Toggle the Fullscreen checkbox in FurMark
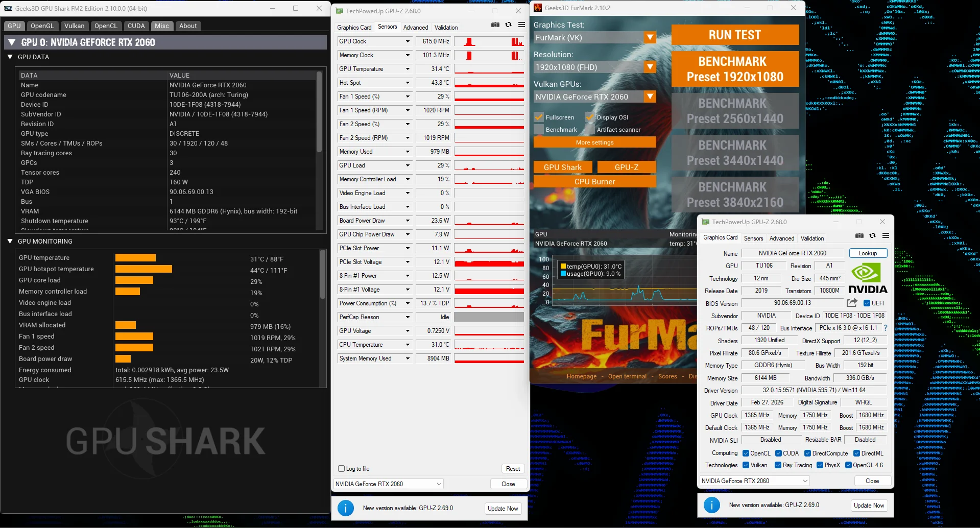The height and width of the screenshot is (528, 980). [x=539, y=117]
